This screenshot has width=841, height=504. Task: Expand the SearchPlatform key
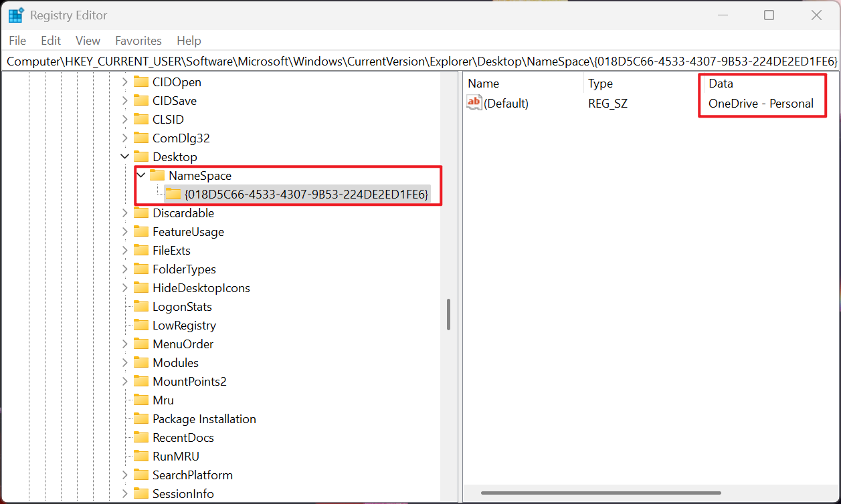coord(124,475)
